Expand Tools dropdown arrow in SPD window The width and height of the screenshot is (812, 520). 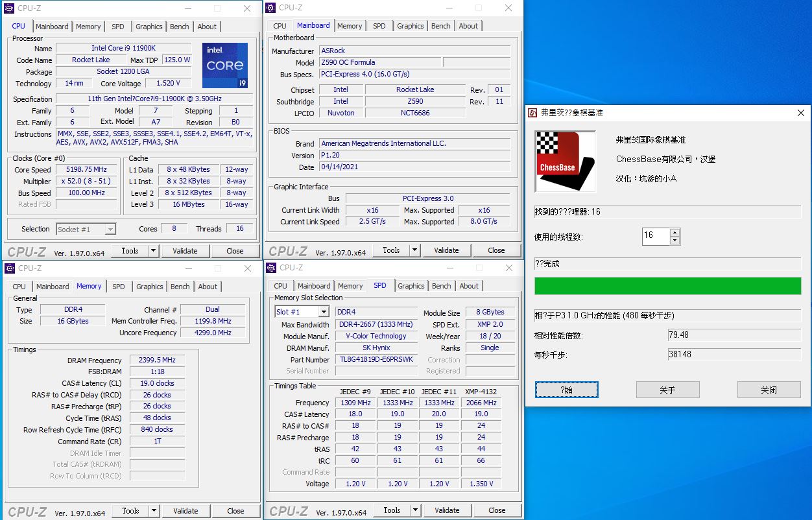(416, 510)
